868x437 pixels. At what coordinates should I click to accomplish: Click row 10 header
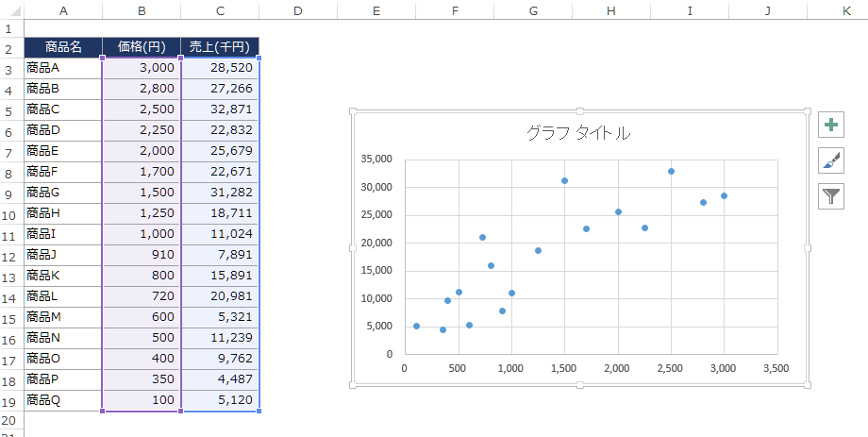pos(8,214)
